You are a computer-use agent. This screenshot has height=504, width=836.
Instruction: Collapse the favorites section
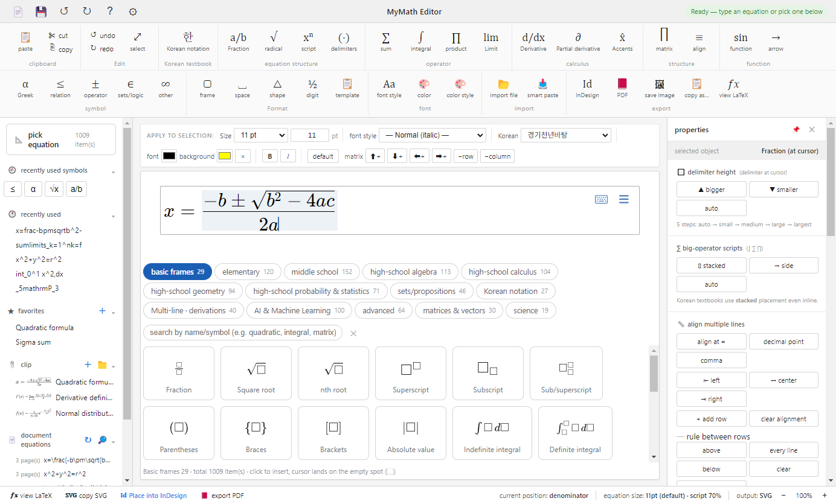(113, 311)
